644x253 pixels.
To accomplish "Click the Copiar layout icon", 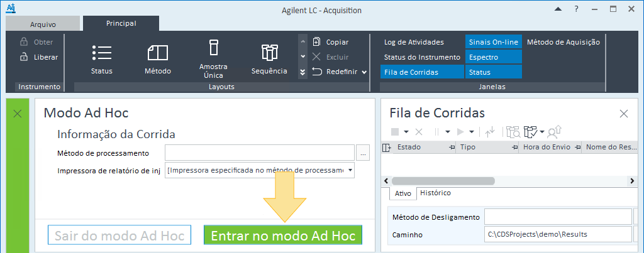I will [316, 42].
